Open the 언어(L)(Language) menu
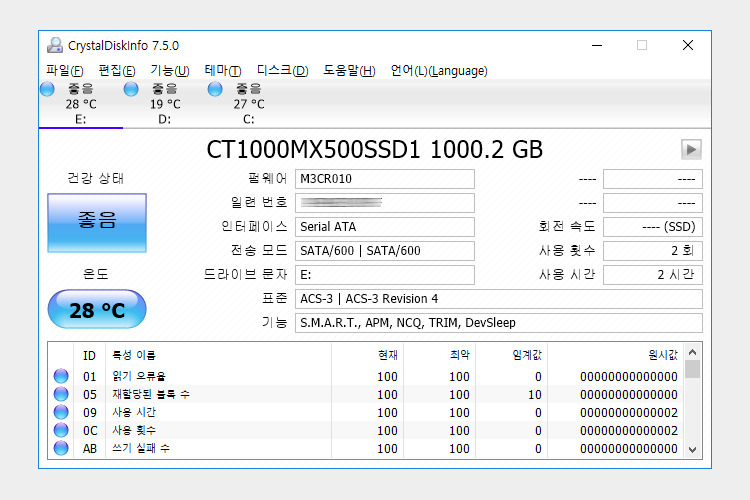Viewport: 750px width, 500px height. click(439, 71)
